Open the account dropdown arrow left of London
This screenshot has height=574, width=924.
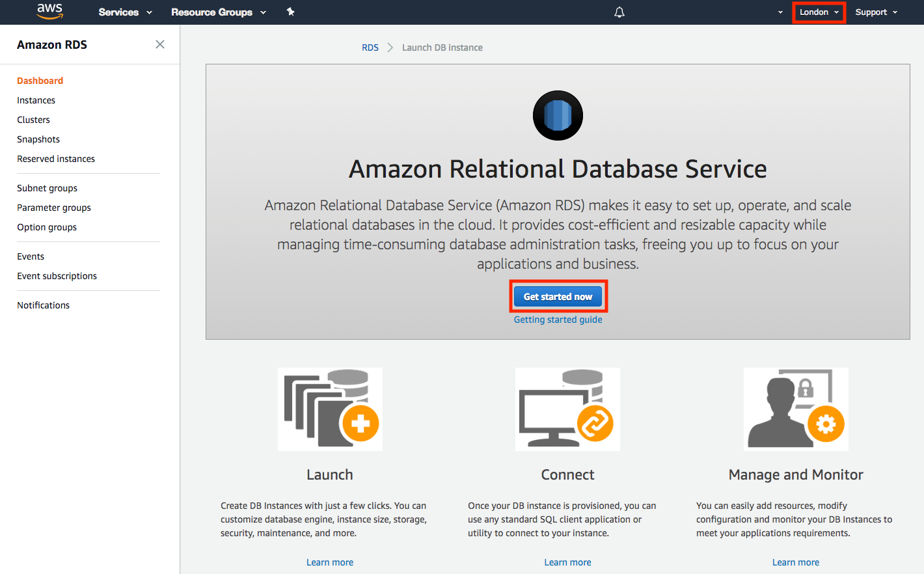point(780,12)
